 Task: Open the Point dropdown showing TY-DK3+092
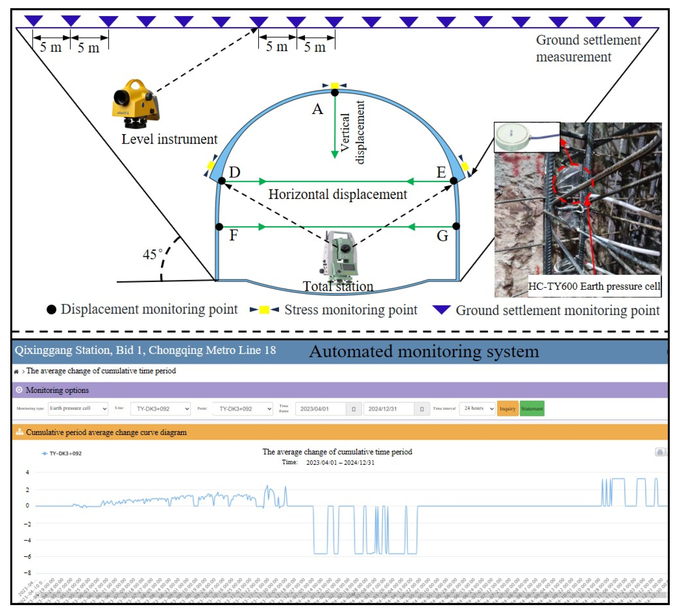[x=243, y=409]
